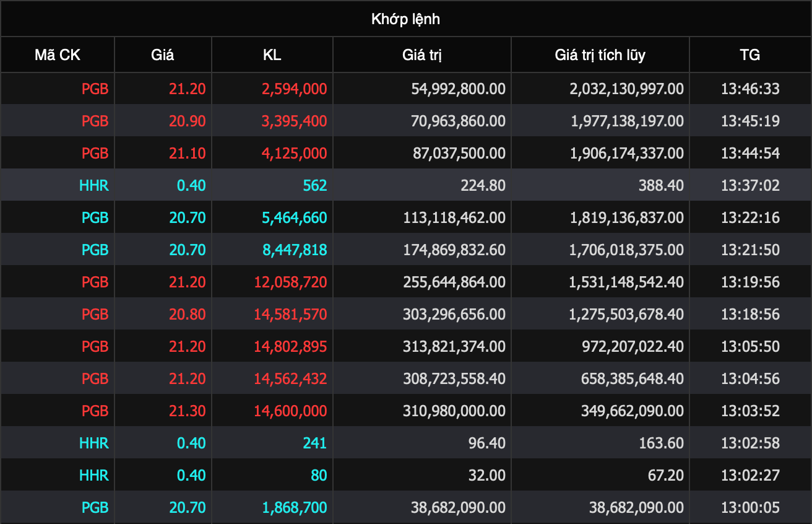
Task: Sort by the "KL" column header
Action: 272,55
